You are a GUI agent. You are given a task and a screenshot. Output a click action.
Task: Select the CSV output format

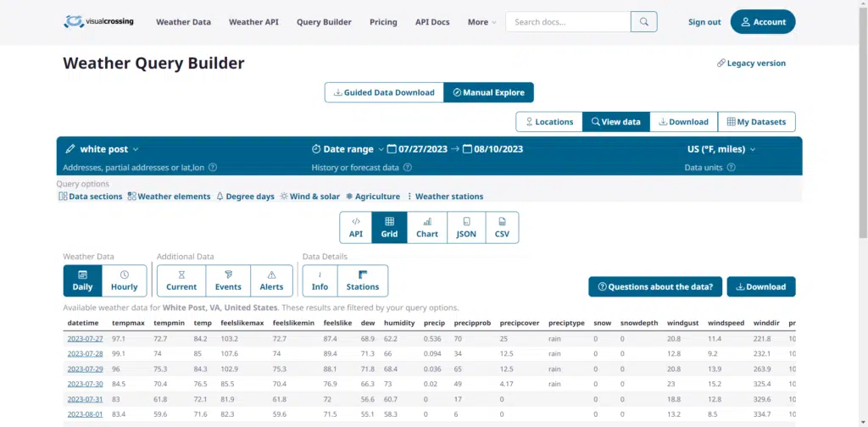click(502, 227)
